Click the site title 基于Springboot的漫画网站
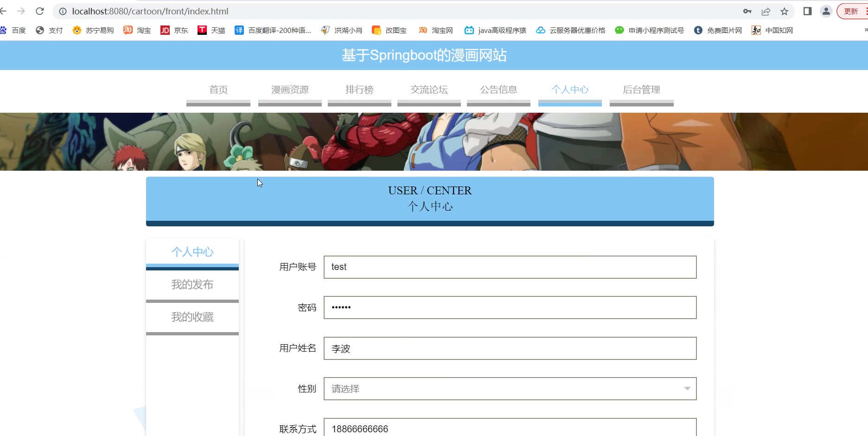Viewport: 868px width, 436px height. pos(424,55)
